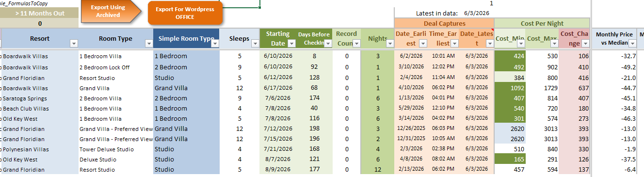Select the Deal Captures group header
This screenshot has height=177, width=644.
point(444,23)
